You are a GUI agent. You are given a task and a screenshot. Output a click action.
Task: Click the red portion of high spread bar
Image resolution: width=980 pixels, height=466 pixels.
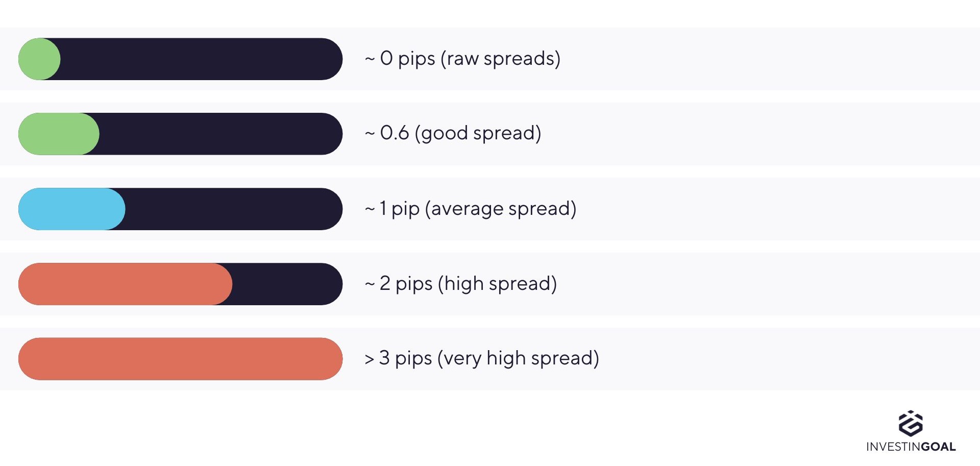click(x=125, y=284)
